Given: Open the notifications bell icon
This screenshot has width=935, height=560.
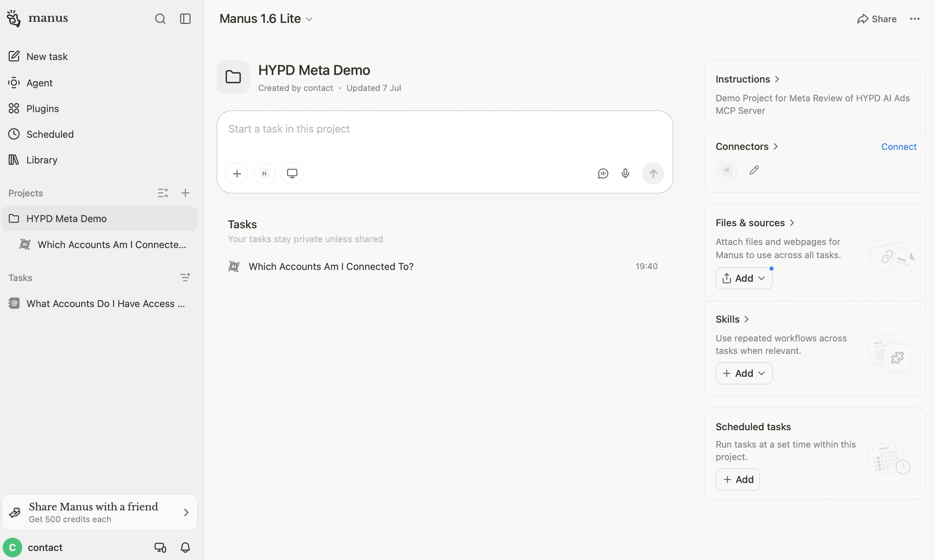Looking at the screenshot, I should (185, 548).
